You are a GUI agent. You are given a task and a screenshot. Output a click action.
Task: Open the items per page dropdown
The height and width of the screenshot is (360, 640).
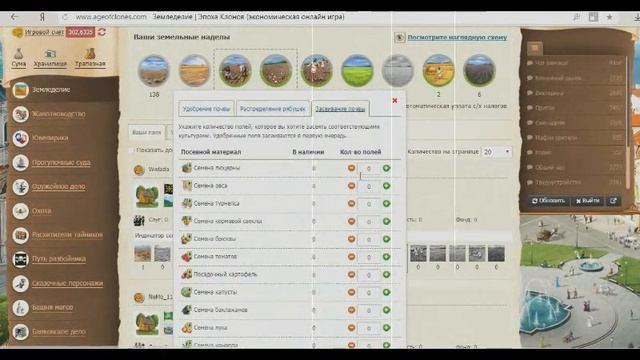coord(496,152)
